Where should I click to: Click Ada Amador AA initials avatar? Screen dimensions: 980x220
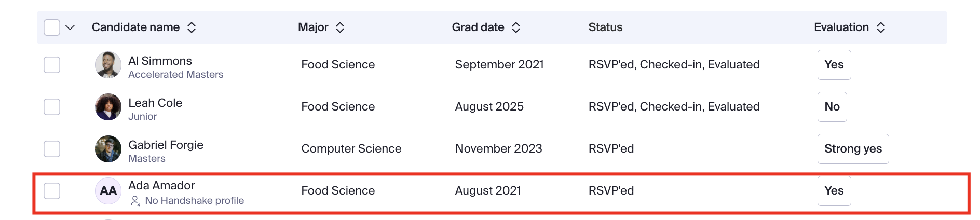point(108,191)
